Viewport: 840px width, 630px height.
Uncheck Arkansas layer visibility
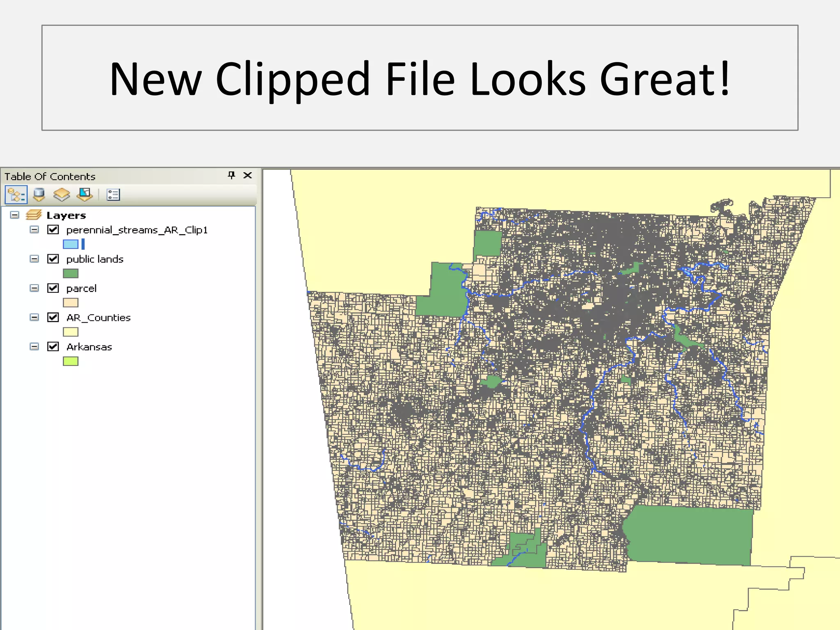[53, 347]
